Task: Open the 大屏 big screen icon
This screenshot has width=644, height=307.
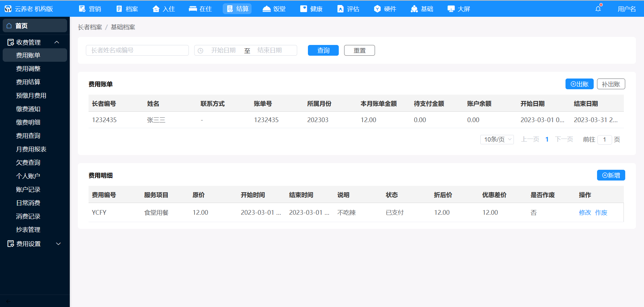Action: click(x=451, y=9)
